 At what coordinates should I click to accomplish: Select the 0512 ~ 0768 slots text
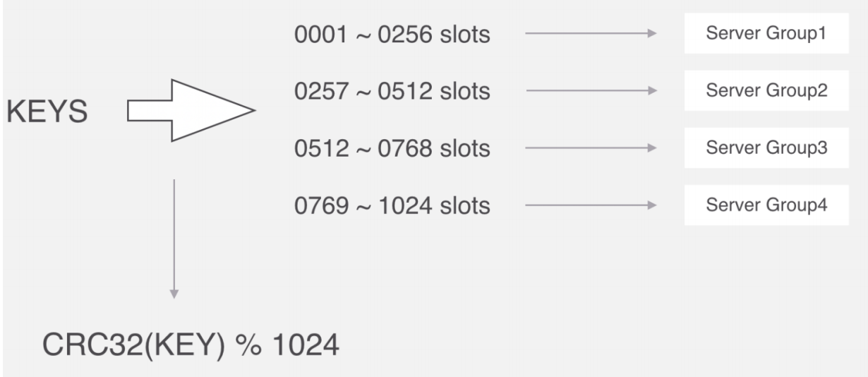[392, 149]
